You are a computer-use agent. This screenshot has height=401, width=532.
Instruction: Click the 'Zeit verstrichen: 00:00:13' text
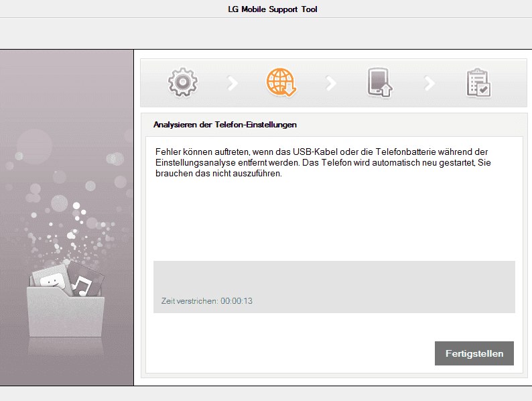206,301
